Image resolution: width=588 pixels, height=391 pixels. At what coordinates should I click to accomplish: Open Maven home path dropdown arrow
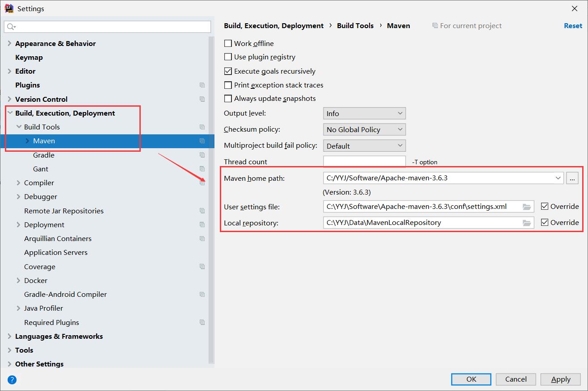tap(558, 178)
